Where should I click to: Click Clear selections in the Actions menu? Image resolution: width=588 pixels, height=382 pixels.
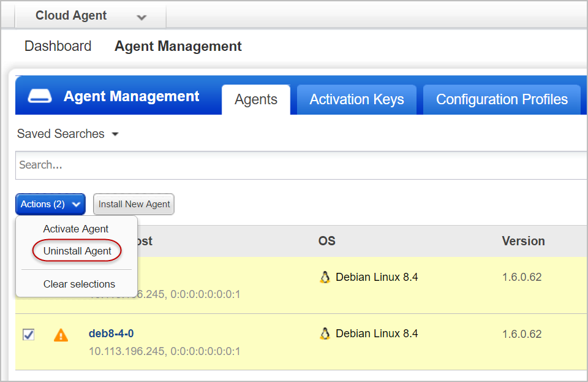pos(78,284)
